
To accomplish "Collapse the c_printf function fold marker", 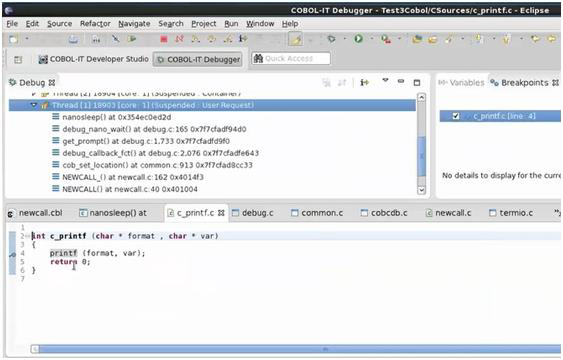I will [28, 236].
